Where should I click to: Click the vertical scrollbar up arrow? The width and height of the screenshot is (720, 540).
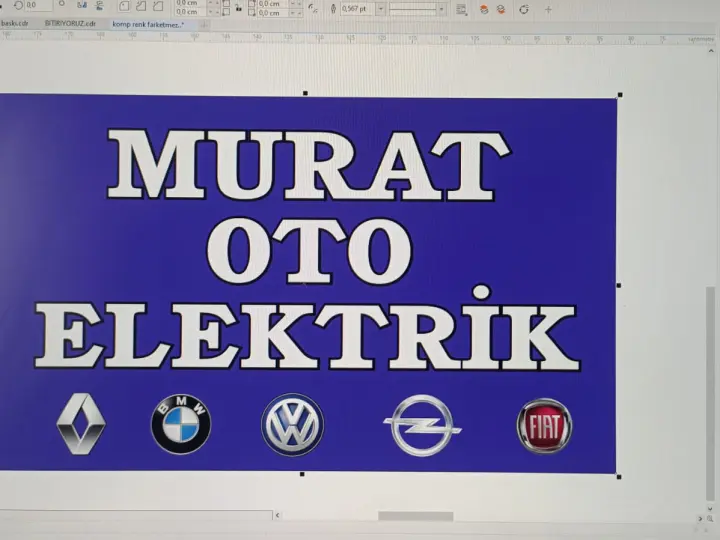[x=711, y=51]
